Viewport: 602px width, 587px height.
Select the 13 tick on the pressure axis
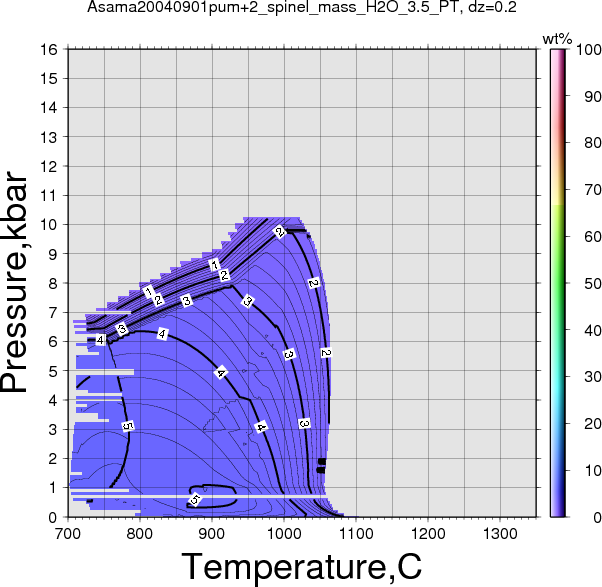click(49, 137)
